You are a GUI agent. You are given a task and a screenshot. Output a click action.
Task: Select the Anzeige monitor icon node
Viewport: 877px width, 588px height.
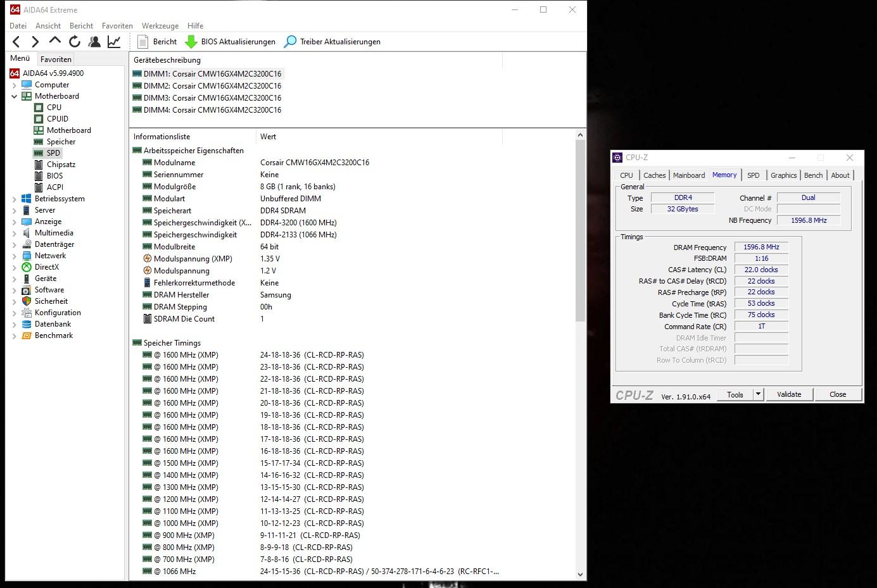coord(27,222)
